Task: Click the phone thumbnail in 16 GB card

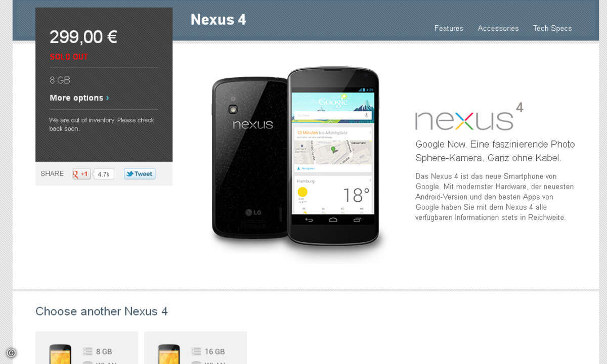Action: pos(169,354)
